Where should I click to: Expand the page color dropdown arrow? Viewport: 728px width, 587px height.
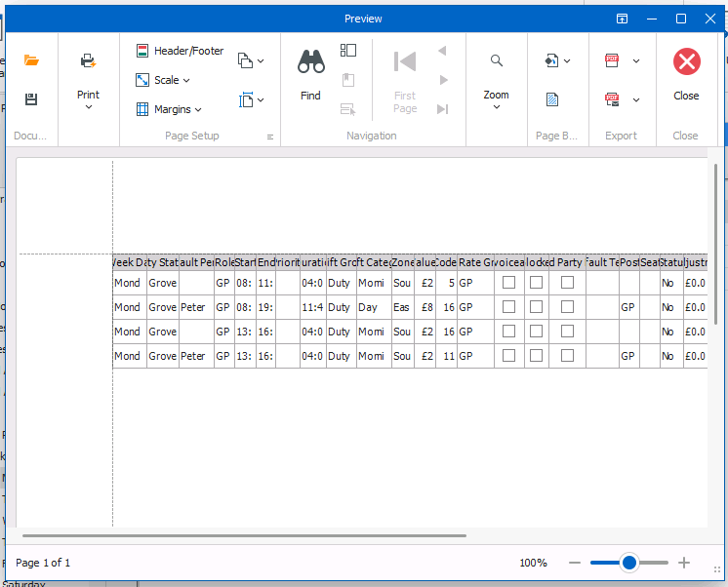coord(567,60)
